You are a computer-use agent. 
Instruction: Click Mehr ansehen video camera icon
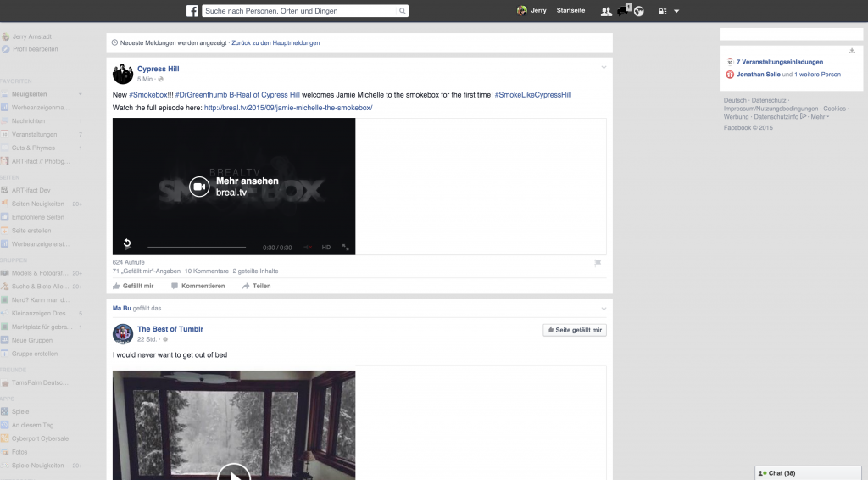coord(199,187)
